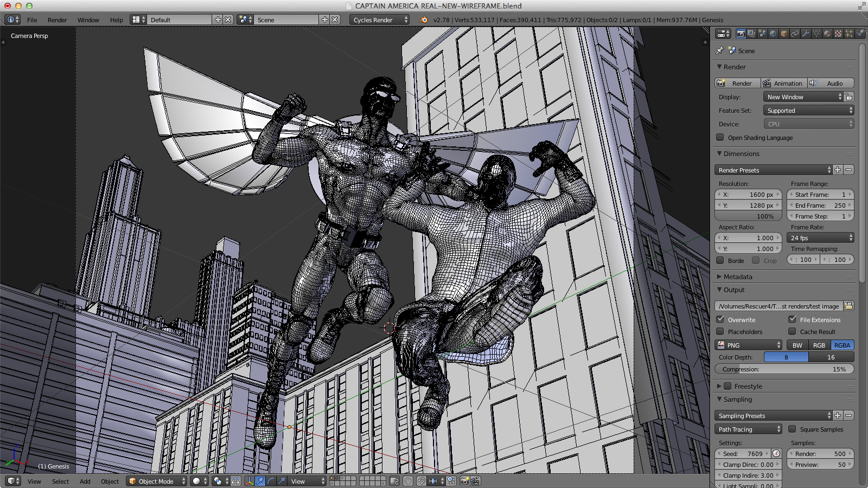The width and height of the screenshot is (868, 488).
Task: Open the Window menu
Action: coord(88,20)
